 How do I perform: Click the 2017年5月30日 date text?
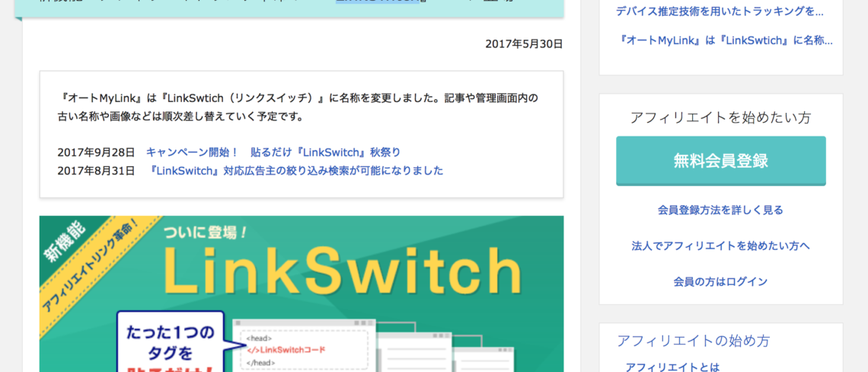524,43
